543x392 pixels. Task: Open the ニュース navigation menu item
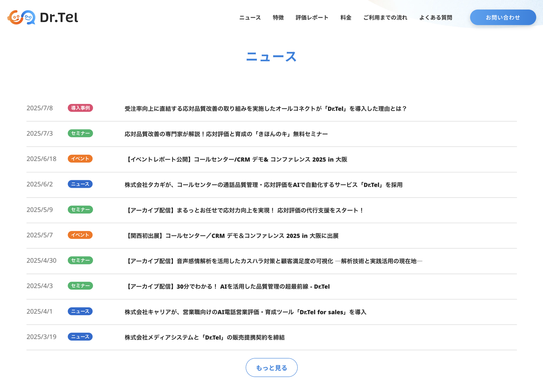point(250,18)
